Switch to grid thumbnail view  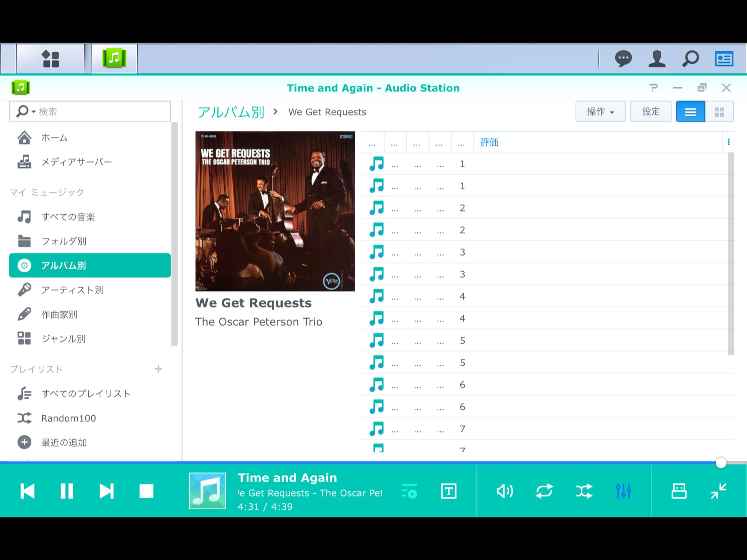click(x=719, y=112)
